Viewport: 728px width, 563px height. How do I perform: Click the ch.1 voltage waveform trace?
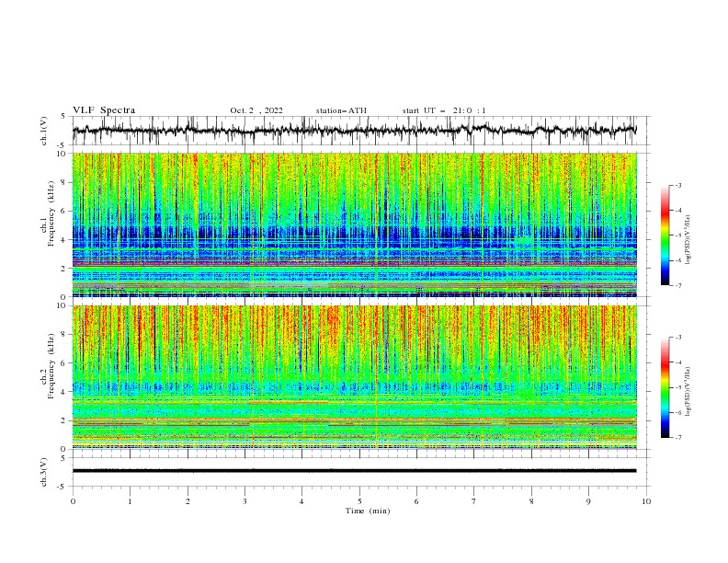[354, 130]
